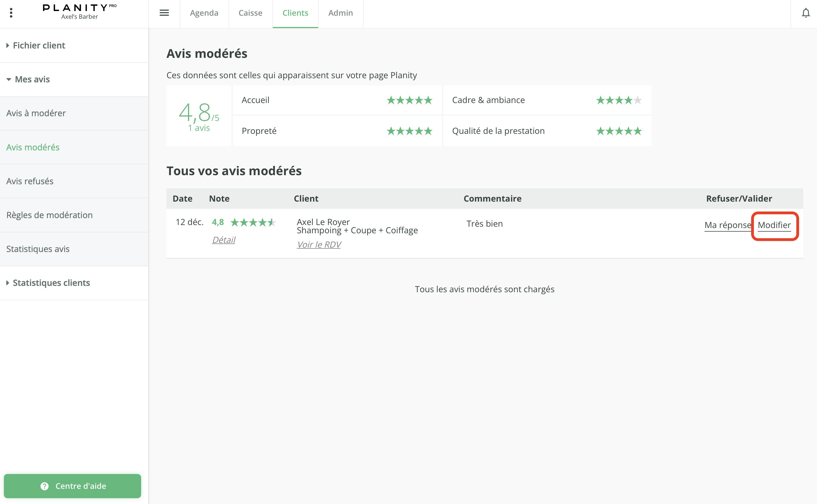The height and width of the screenshot is (504, 817).
Task: Expand the Statistiques clients section
Action: coord(51,283)
